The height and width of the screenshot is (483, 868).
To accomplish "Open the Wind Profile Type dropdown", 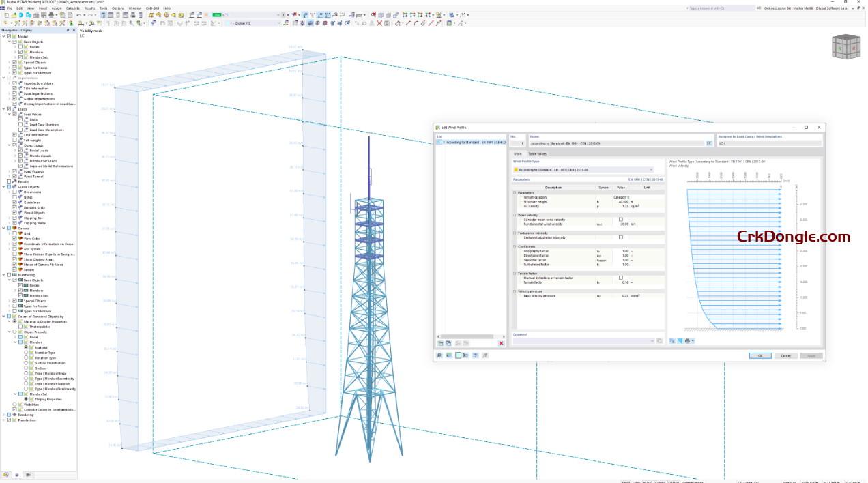I will pyautogui.click(x=651, y=169).
